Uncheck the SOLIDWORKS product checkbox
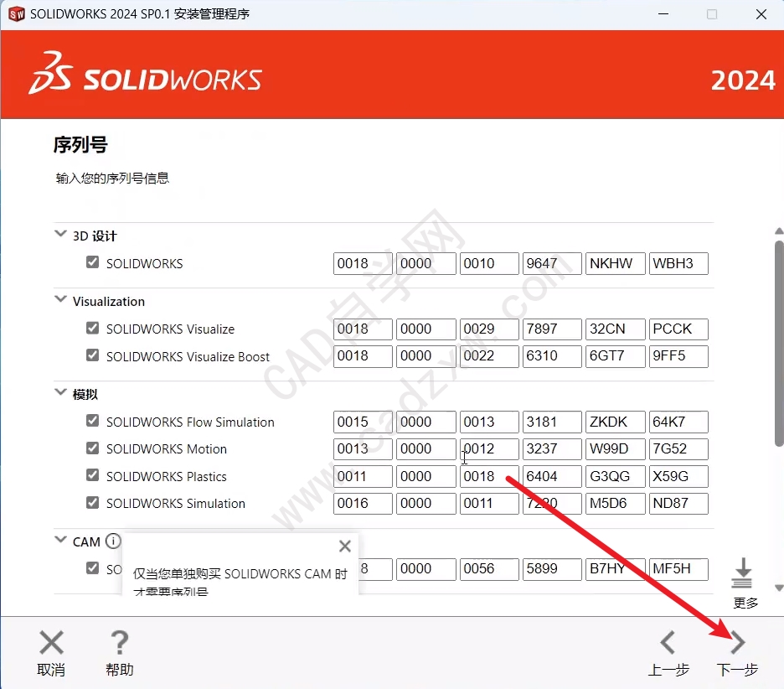Screen dimensions: 784x689 92,262
